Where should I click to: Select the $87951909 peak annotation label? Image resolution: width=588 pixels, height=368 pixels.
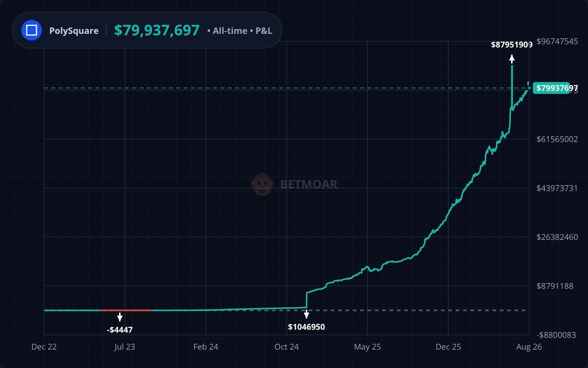click(x=512, y=45)
